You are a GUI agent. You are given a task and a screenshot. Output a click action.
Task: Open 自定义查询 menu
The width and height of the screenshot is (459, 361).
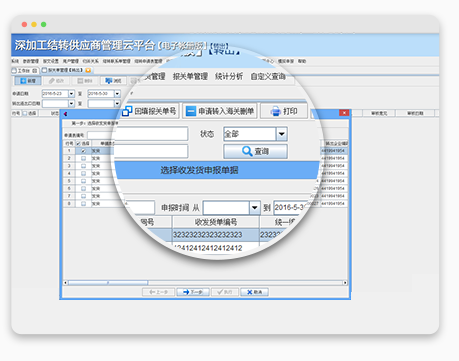[x=268, y=76]
